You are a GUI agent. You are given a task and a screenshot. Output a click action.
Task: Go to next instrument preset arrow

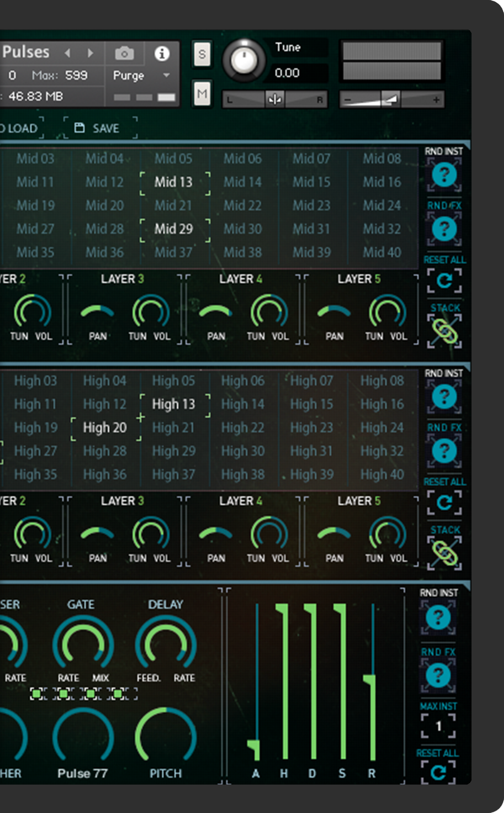(x=91, y=53)
